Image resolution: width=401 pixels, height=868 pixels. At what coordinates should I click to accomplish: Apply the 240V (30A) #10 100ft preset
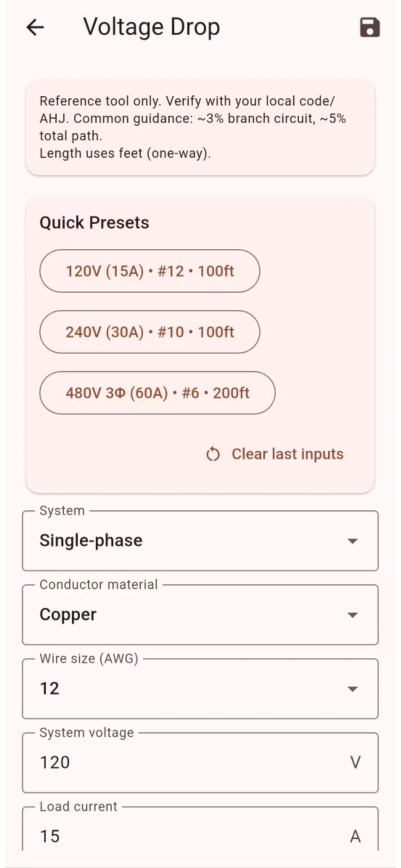click(x=150, y=332)
